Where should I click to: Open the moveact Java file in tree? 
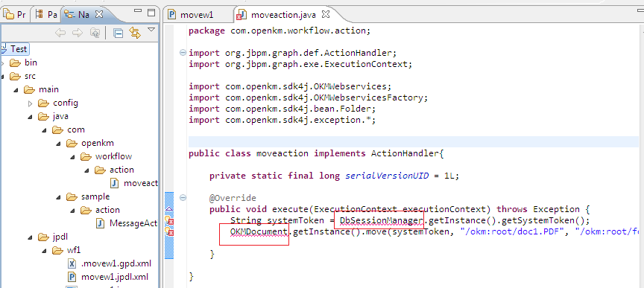point(134,183)
